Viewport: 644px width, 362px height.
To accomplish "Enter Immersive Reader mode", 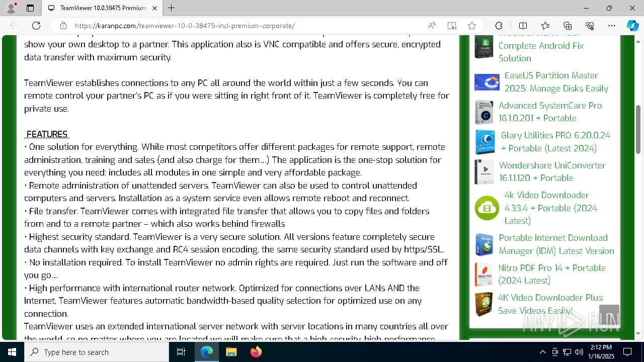I will click(x=452, y=26).
